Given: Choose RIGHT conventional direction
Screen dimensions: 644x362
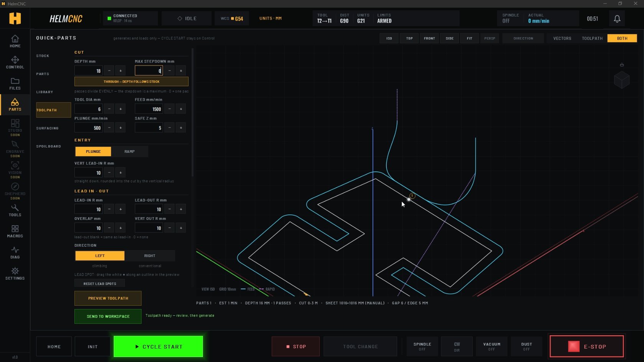Looking at the screenshot, I should point(150,256).
